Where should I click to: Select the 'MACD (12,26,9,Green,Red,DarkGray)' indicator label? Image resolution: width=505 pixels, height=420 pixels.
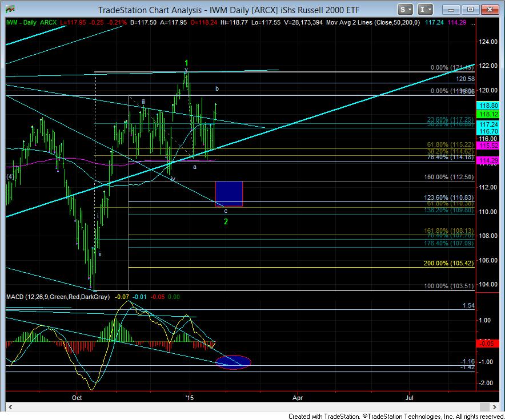[x=58, y=297]
